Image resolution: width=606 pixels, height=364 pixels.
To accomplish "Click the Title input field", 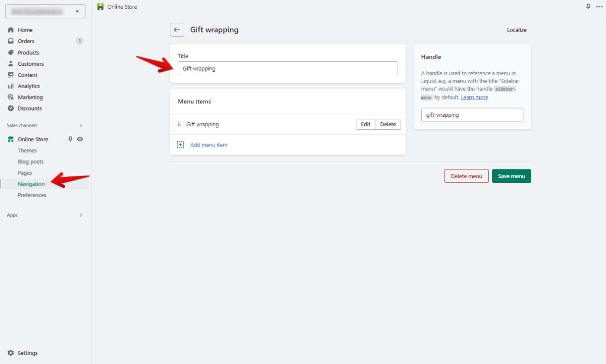I will tap(288, 68).
